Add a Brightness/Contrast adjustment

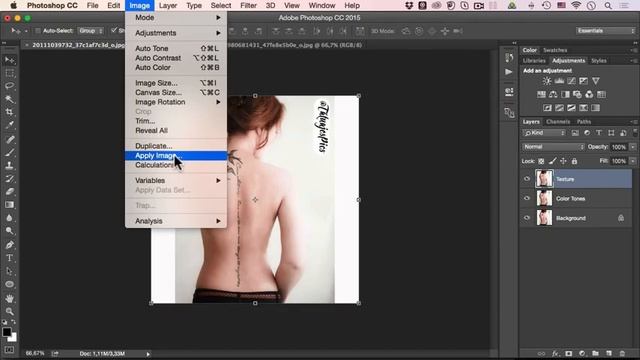[547, 81]
